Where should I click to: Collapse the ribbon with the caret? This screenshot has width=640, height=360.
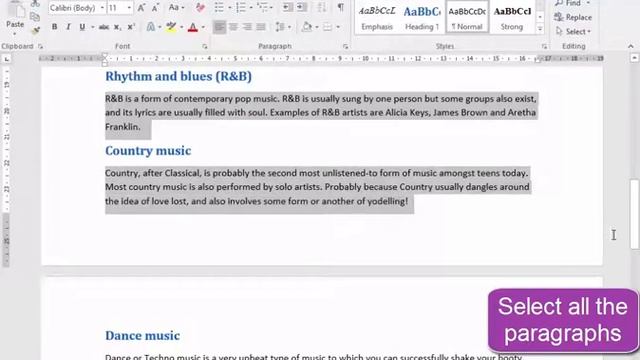(x=631, y=47)
